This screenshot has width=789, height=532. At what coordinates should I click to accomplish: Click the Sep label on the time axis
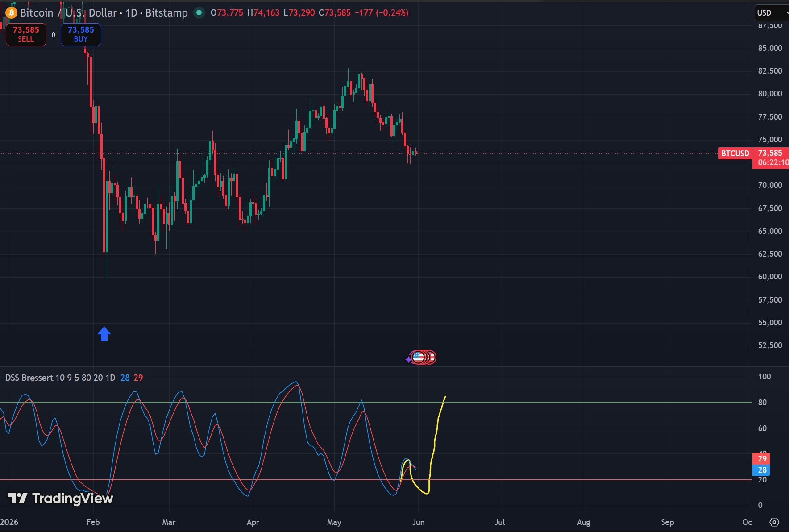pyautogui.click(x=667, y=522)
